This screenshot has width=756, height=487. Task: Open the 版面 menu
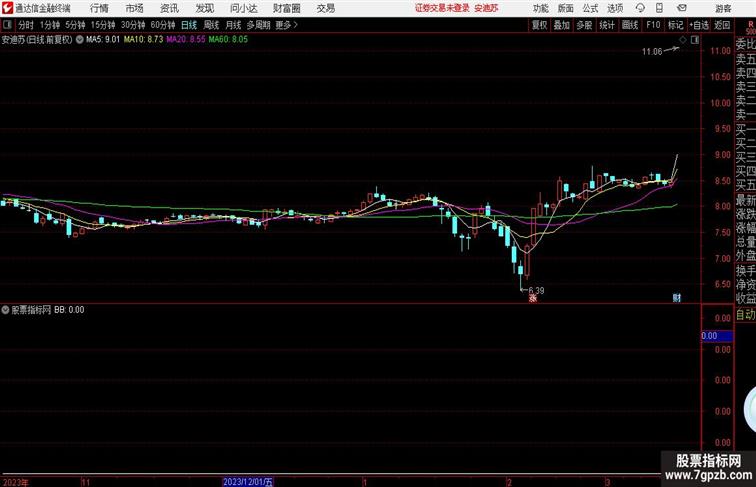(x=566, y=8)
